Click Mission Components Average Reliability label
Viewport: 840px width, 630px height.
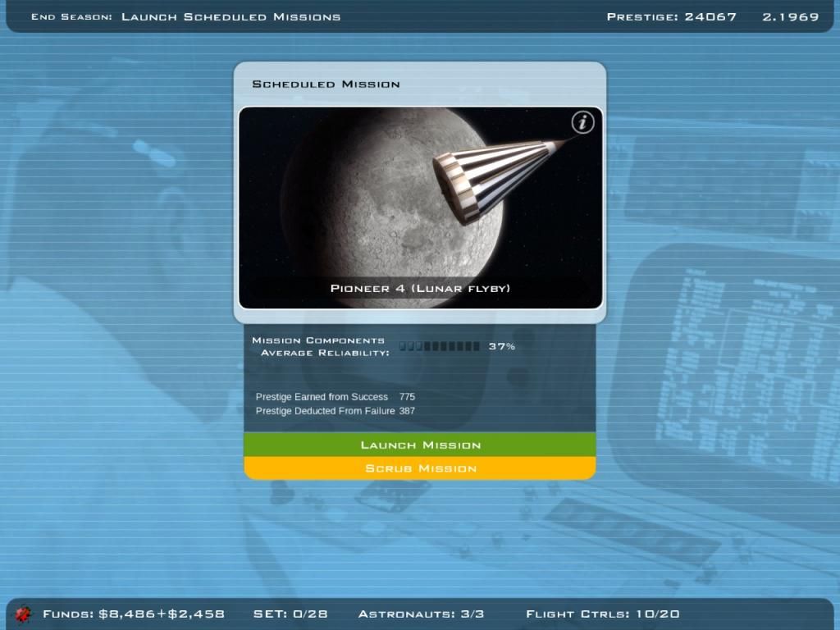pyautogui.click(x=320, y=347)
